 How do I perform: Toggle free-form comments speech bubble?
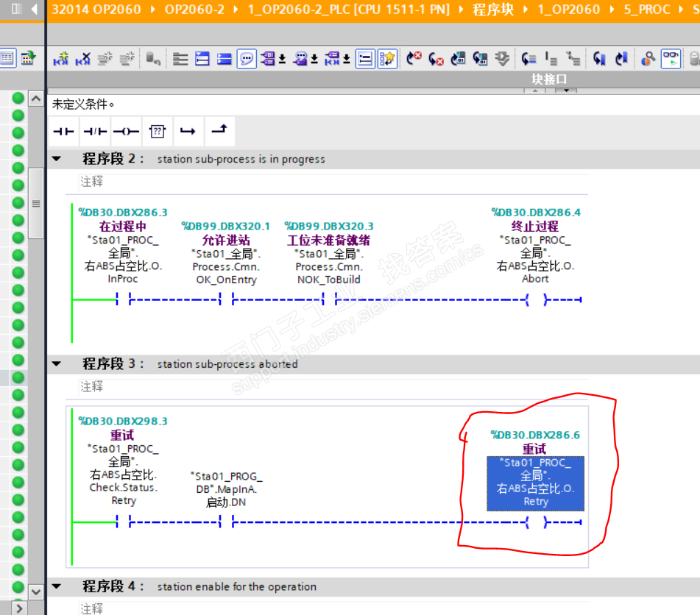[x=247, y=59]
